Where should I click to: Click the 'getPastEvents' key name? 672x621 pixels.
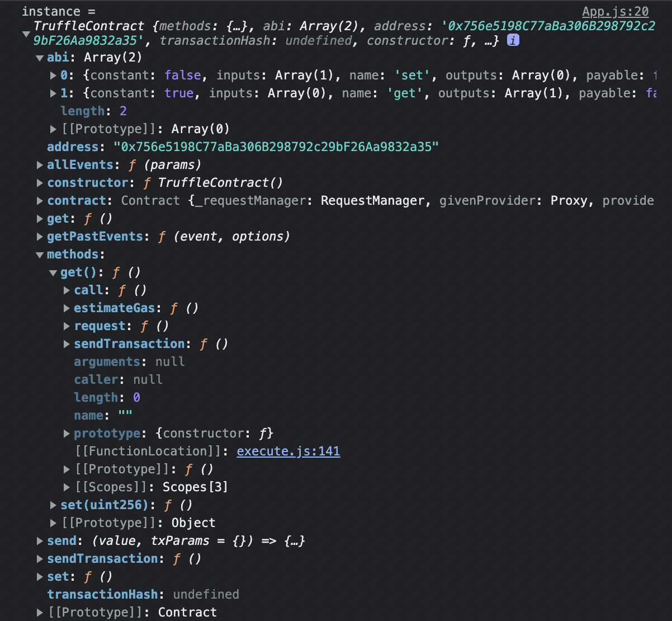click(95, 236)
